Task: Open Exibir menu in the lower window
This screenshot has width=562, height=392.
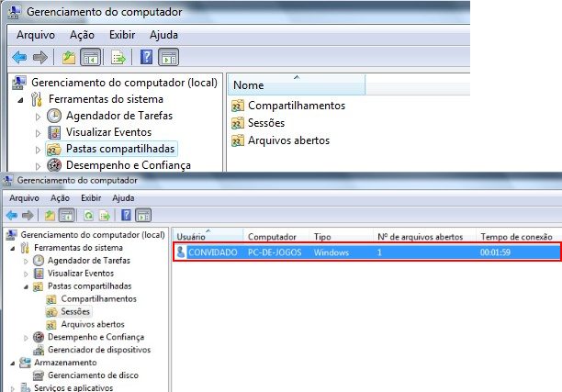Action: (91, 197)
